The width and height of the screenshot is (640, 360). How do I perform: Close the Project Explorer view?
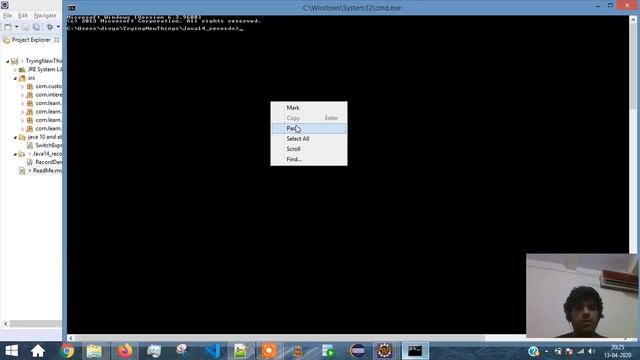57,40
